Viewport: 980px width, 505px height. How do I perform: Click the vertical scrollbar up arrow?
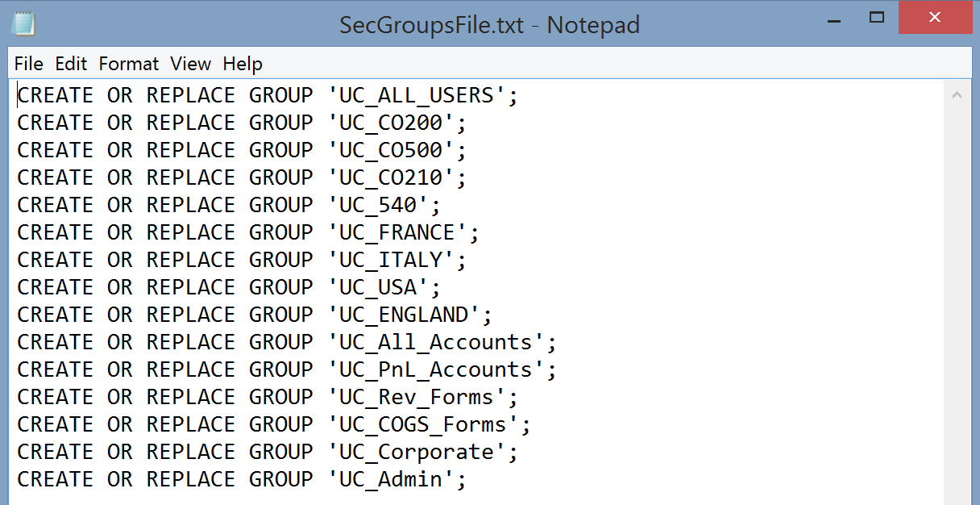957,95
